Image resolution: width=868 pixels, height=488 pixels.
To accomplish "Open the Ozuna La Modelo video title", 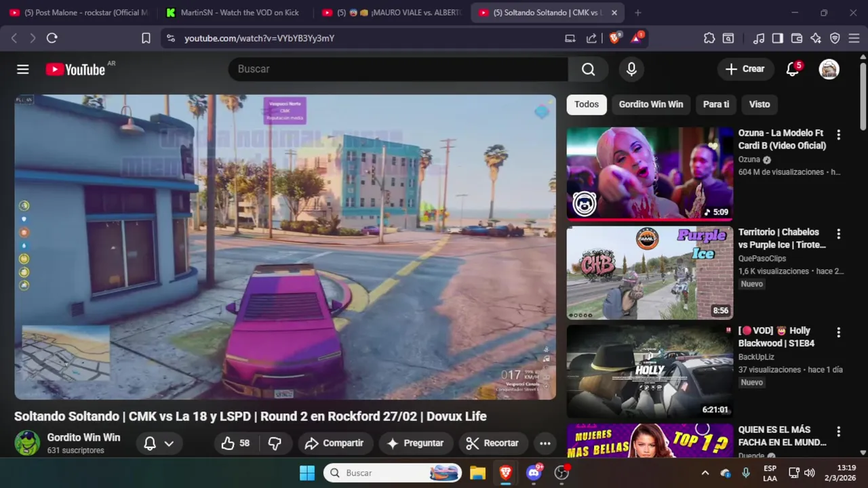I will click(782, 140).
